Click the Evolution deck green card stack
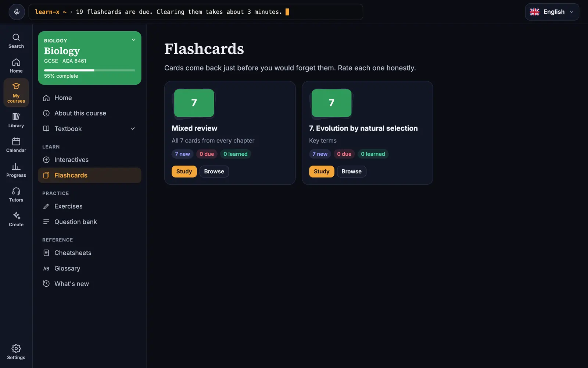 point(331,103)
